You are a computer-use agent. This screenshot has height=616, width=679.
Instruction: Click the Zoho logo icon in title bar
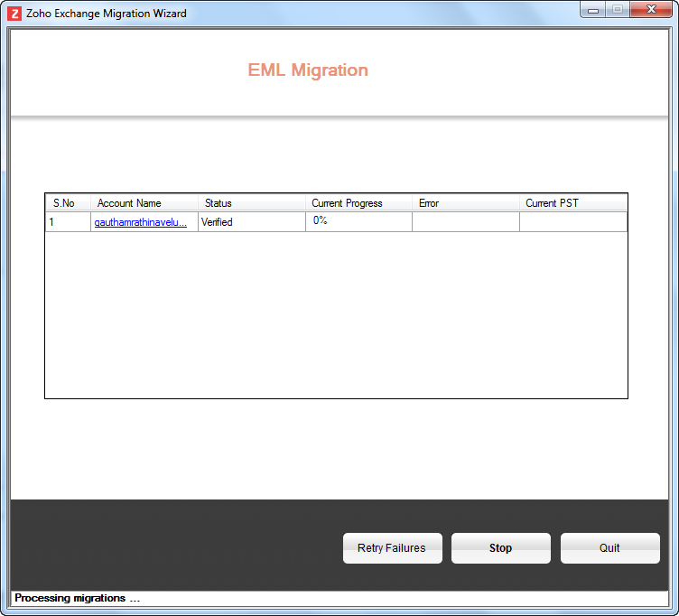point(14,14)
